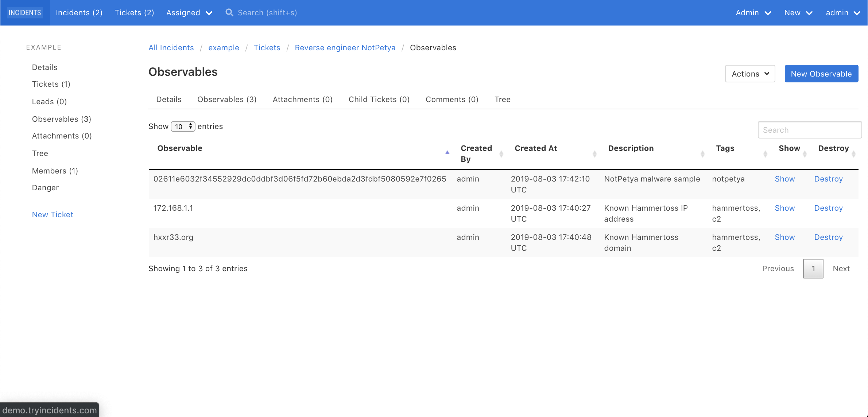868x417 pixels.
Task: Click the Search input field
Action: point(809,130)
